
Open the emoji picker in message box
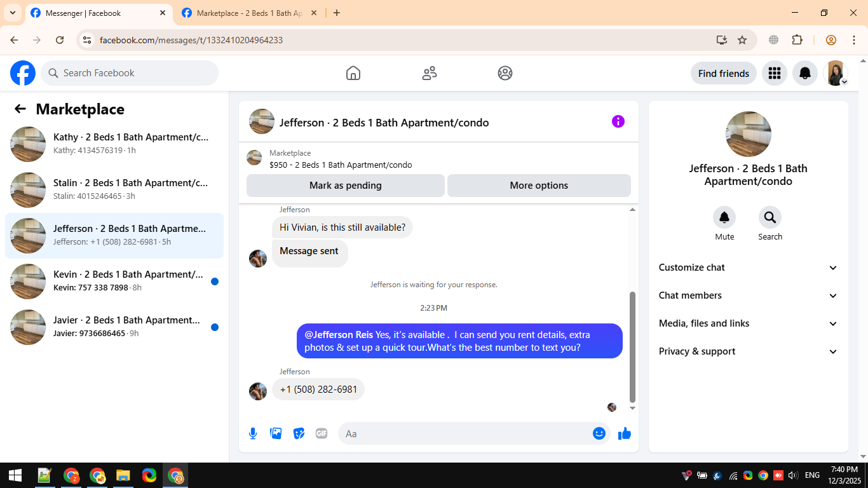click(599, 433)
